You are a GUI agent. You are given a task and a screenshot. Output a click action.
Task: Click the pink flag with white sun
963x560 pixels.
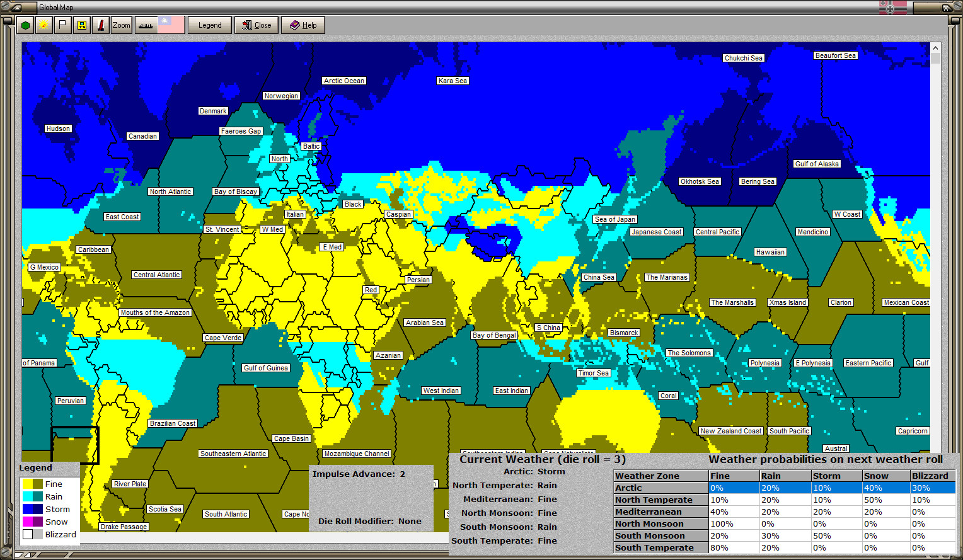(x=171, y=25)
